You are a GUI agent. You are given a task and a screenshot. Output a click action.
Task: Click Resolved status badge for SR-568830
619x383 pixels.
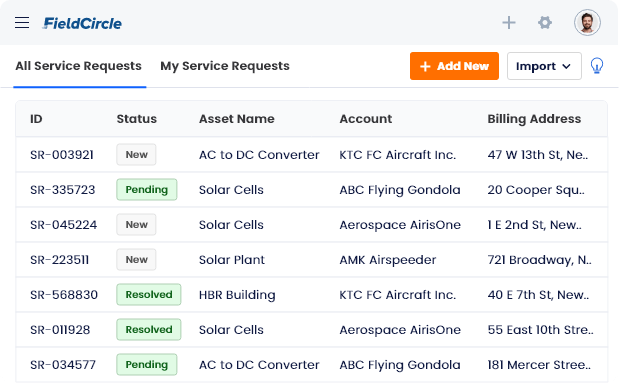[149, 295]
